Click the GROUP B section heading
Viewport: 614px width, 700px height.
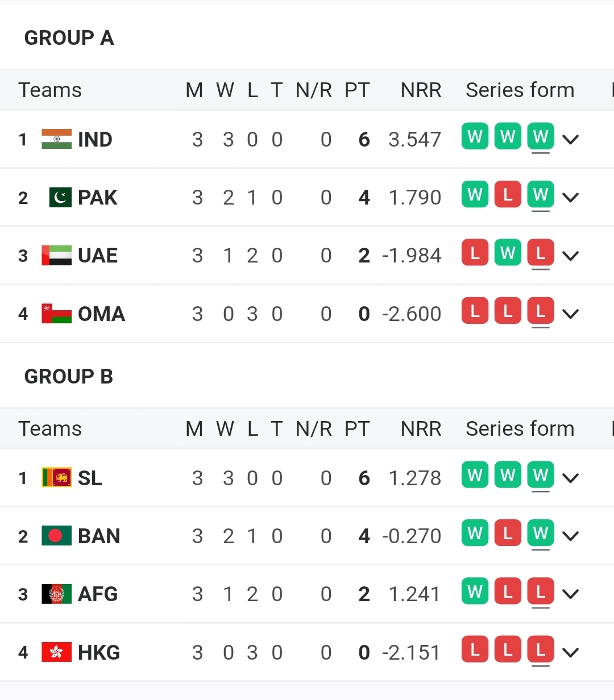point(69,377)
